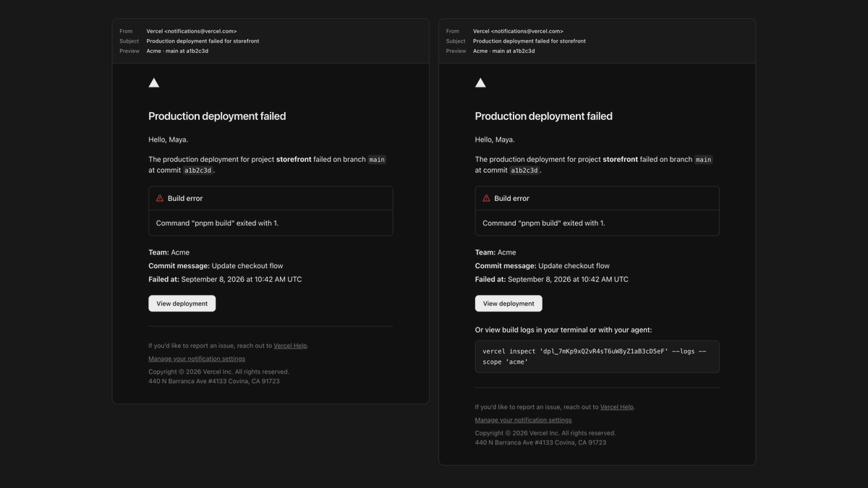Follow the Vercel Help link in the left email

(290, 346)
